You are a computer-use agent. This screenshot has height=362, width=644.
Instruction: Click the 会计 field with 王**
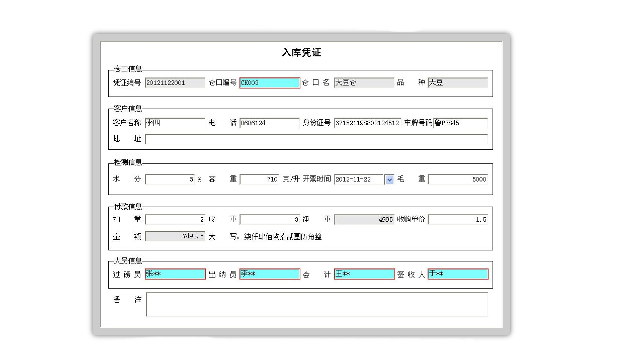point(364,274)
